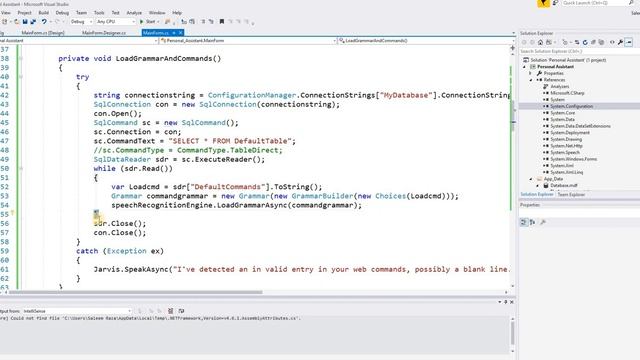Switch to Team Explorer tab
Screen dimensions: 640x360
pyautogui.click(x=571, y=195)
